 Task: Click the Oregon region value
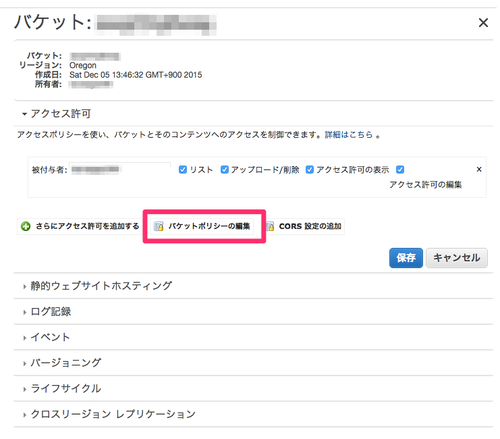[83, 65]
